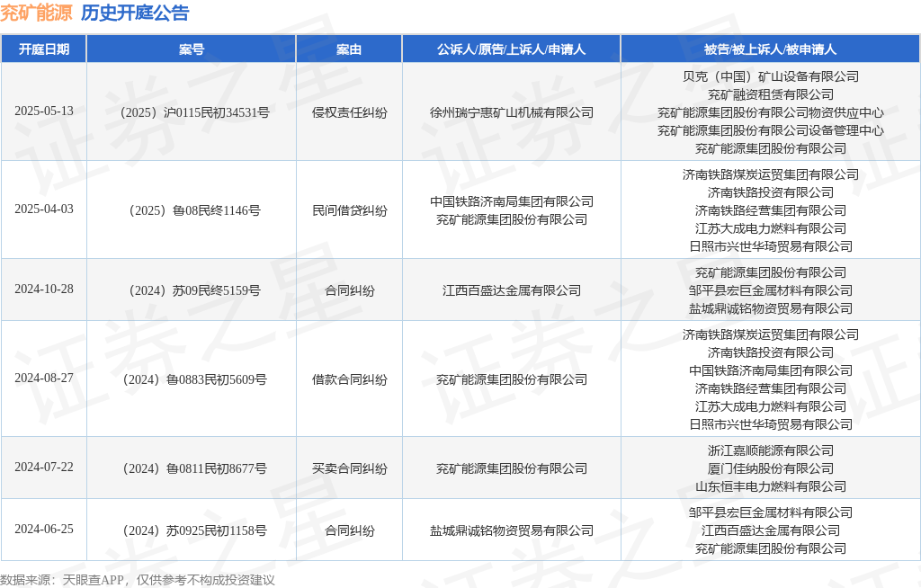Click plaintiff 兖矿能源集团股份有限公司 in 2024-07-22 row
The image size is (921, 588).
pyautogui.click(x=512, y=468)
